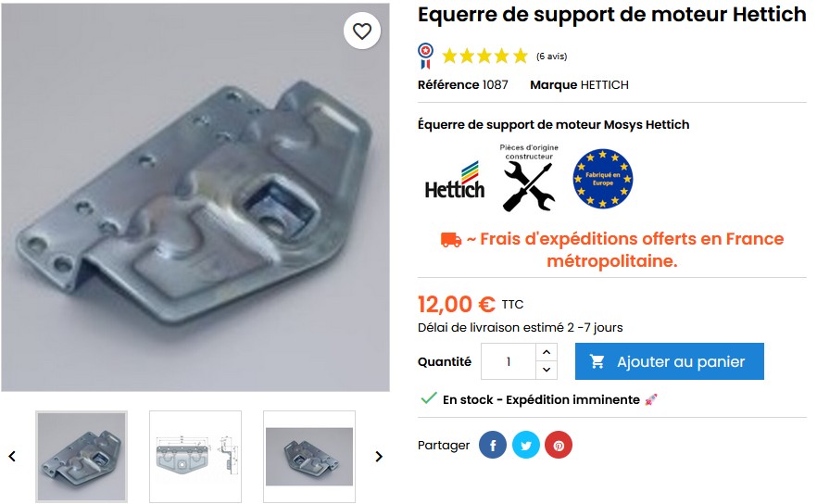The width and height of the screenshot is (817, 504).
Task: Click the five-star rating
Action: 485,56
